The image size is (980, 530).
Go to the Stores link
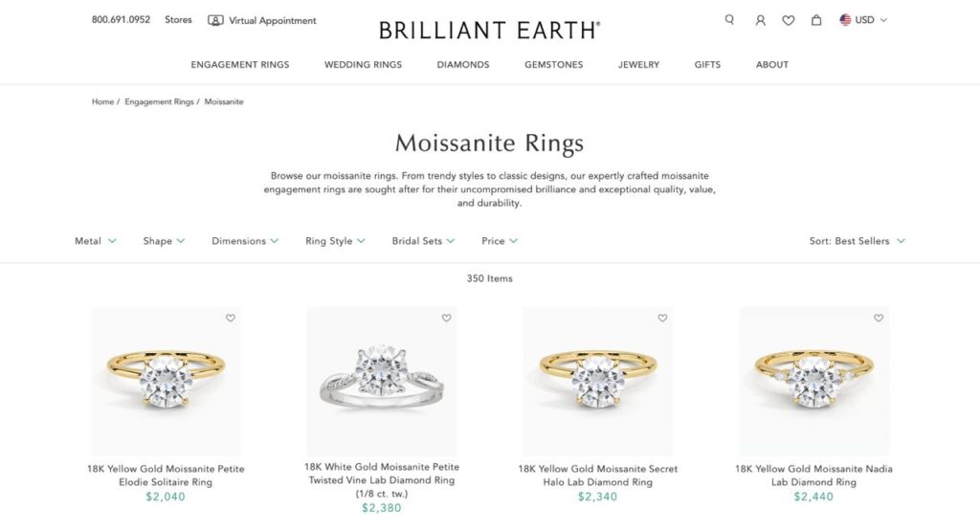[x=178, y=20]
